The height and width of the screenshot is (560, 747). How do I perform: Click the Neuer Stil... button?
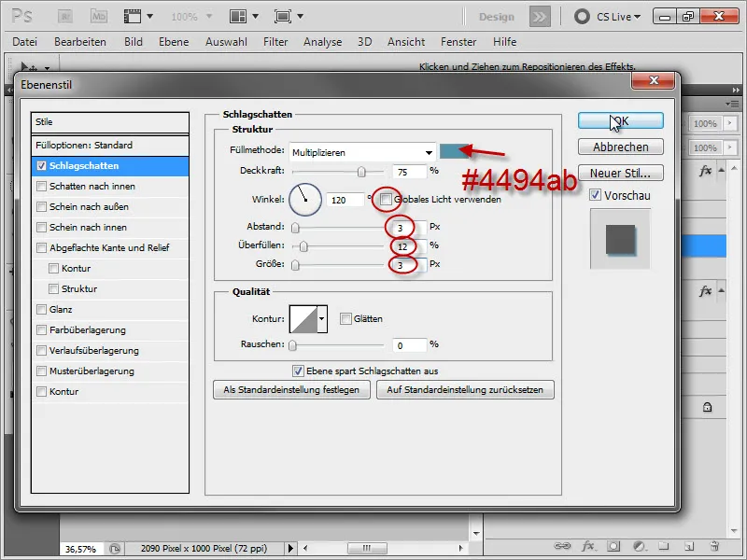tap(621, 173)
